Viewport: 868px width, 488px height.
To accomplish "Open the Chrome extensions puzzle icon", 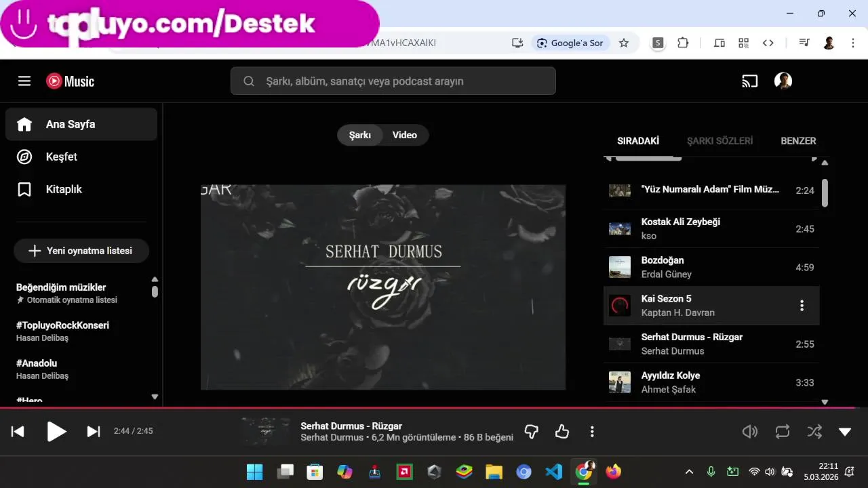I will (683, 43).
